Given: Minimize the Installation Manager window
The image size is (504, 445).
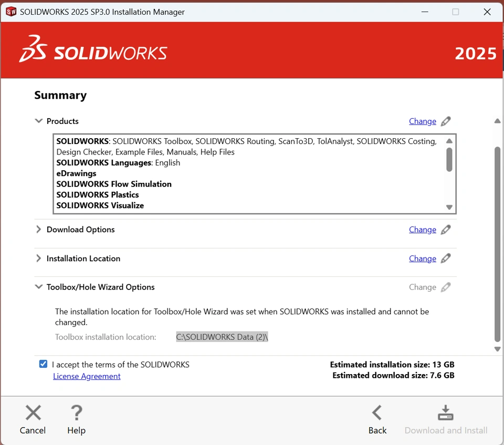Looking at the screenshot, I should pos(425,12).
